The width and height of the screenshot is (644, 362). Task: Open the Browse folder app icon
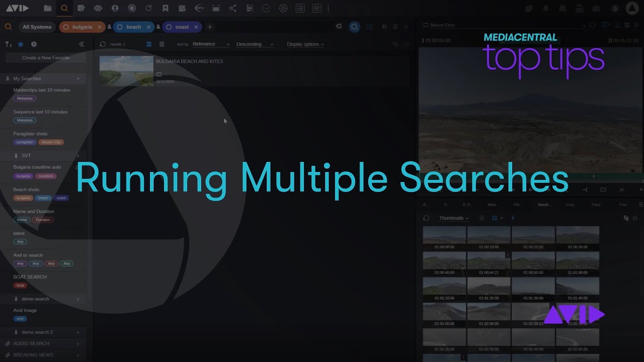pyautogui.click(x=47, y=8)
